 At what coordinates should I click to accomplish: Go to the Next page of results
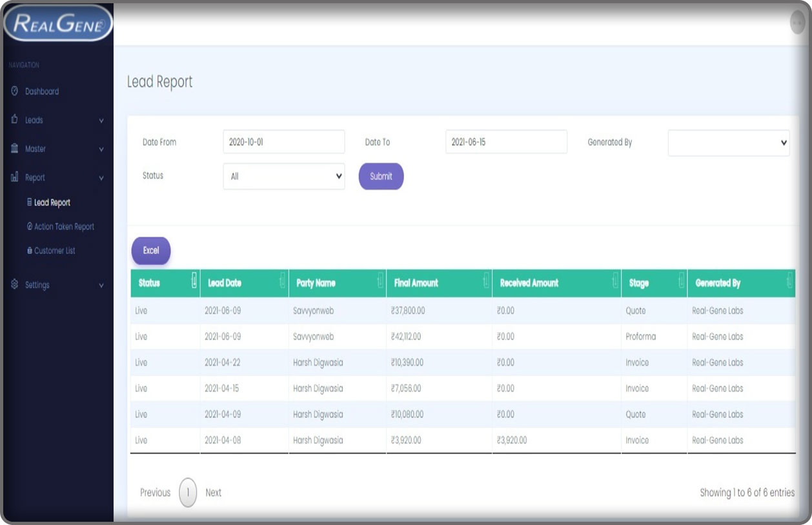(x=213, y=493)
